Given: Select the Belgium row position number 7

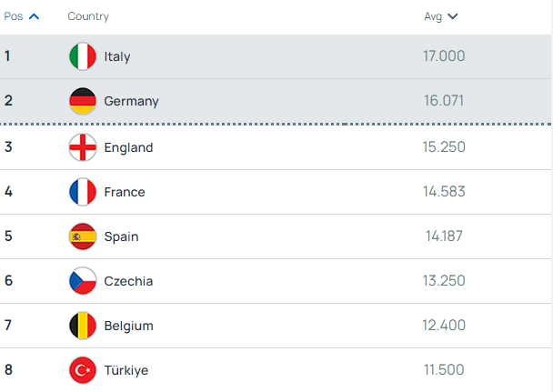Looking at the screenshot, I should [x=8, y=325].
